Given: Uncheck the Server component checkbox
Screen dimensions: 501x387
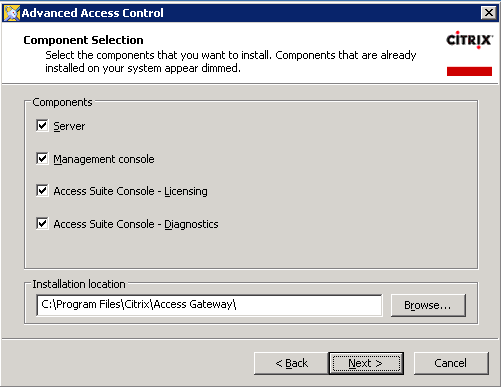Looking at the screenshot, I should pos(42,126).
